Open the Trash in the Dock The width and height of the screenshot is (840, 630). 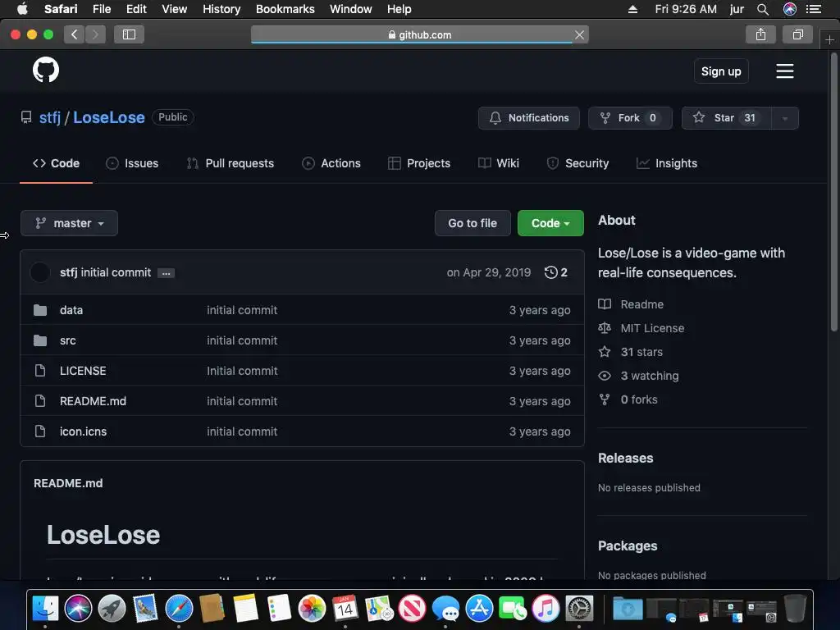point(795,609)
